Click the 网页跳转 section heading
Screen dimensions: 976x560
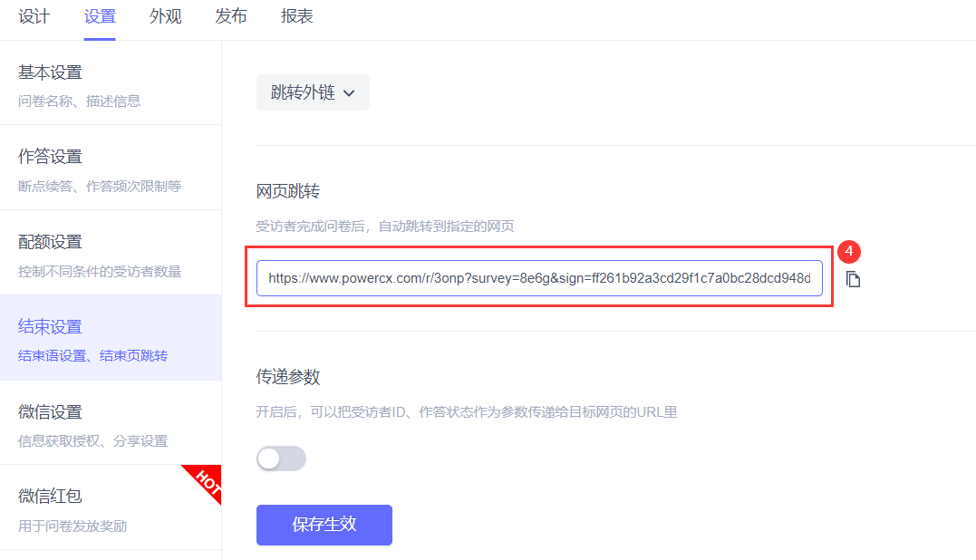tap(288, 191)
